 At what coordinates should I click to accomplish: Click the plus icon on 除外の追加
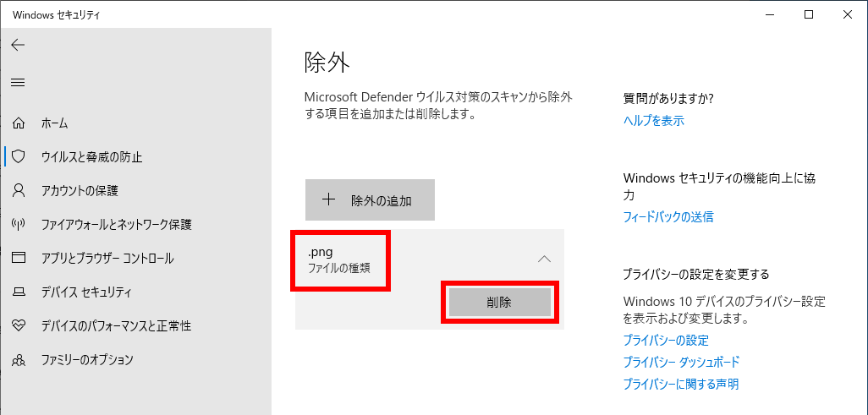point(329,199)
